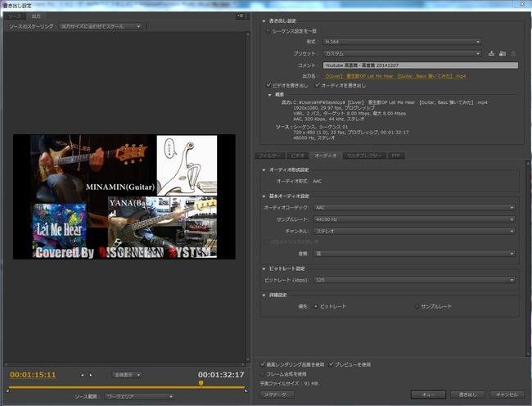Open the チャンネル ステレオ dropdown

(414, 232)
